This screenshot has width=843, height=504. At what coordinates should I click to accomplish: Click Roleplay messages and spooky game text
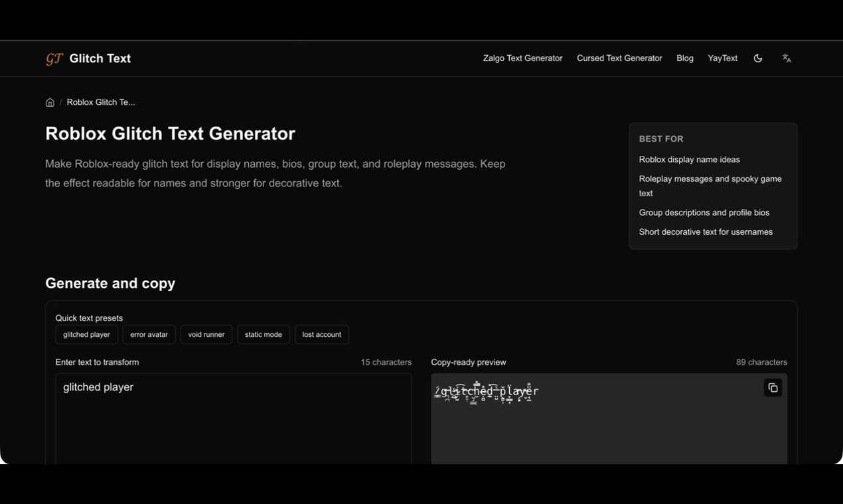[x=710, y=186]
